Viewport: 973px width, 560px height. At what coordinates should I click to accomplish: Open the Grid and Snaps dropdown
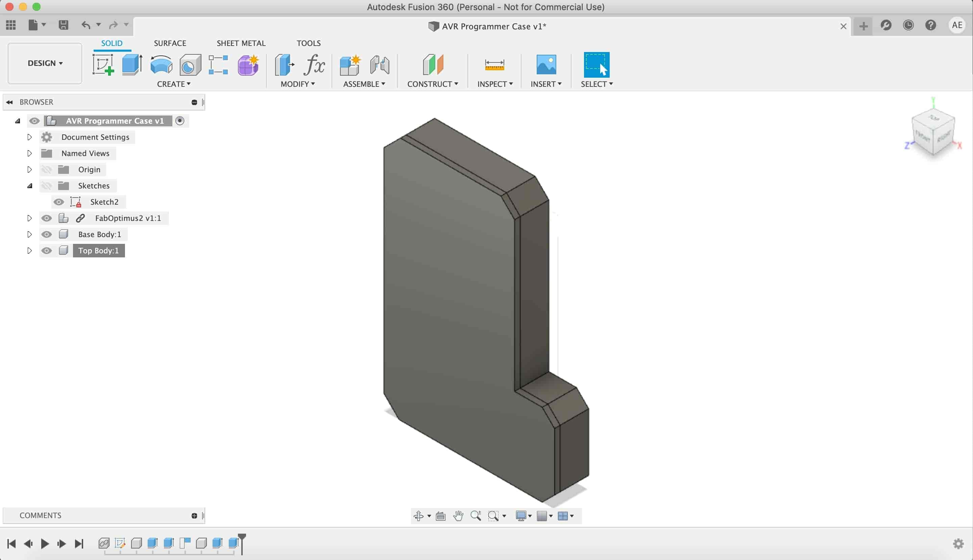pyautogui.click(x=544, y=516)
